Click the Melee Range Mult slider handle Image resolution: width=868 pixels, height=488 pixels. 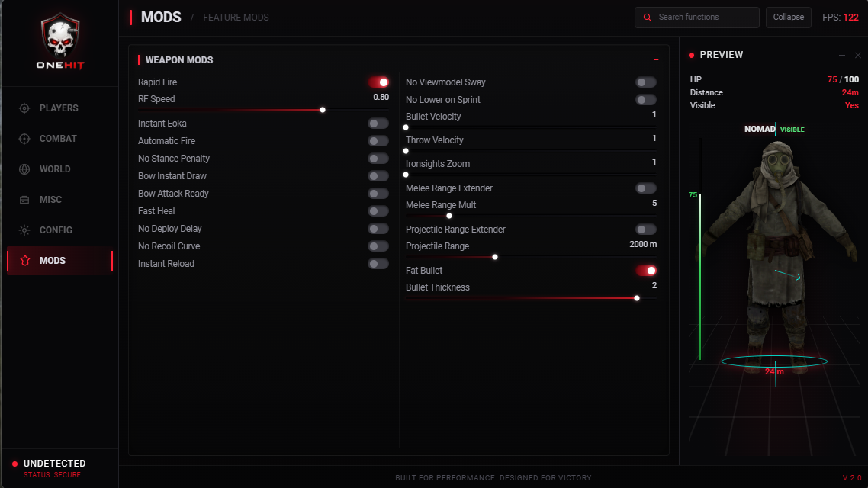[x=449, y=216]
